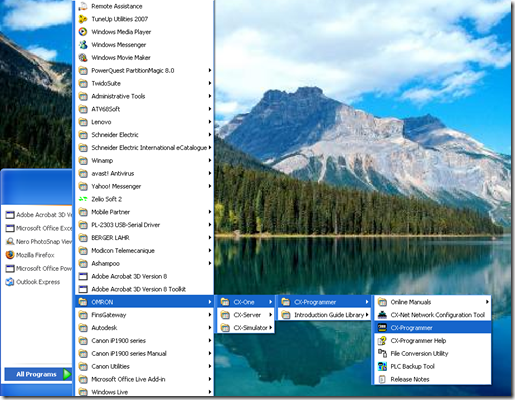The height and width of the screenshot is (400, 515).
Task: Select the Windows Live program group
Action: pos(144,392)
